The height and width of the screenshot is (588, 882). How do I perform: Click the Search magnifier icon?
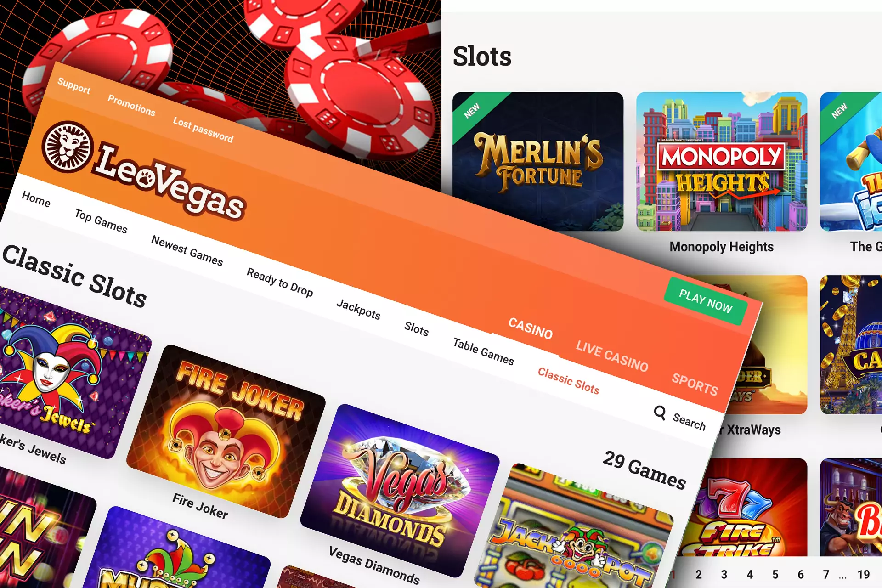click(x=660, y=413)
